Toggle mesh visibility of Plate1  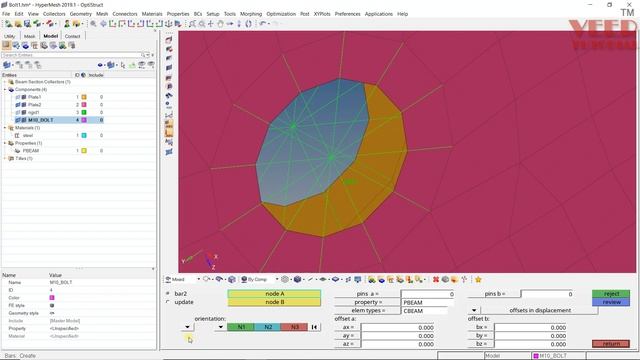point(24,97)
